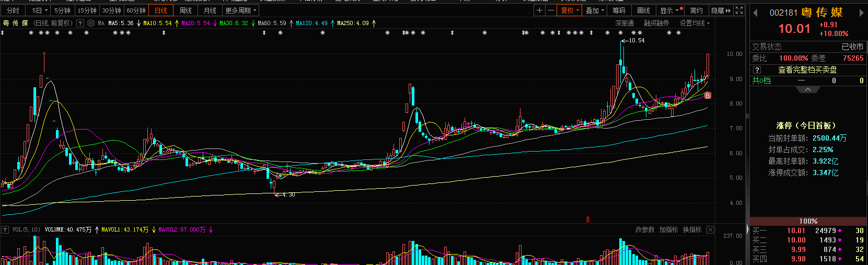
Task: Click the side panel collapse arrow handle
Action: point(747,229)
